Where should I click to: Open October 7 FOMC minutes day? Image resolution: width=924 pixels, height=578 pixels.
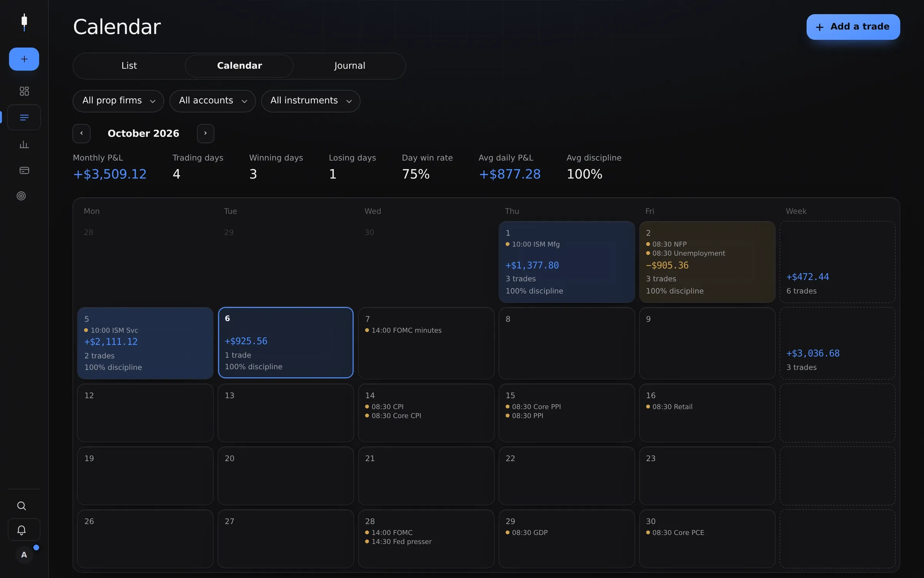click(x=426, y=343)
